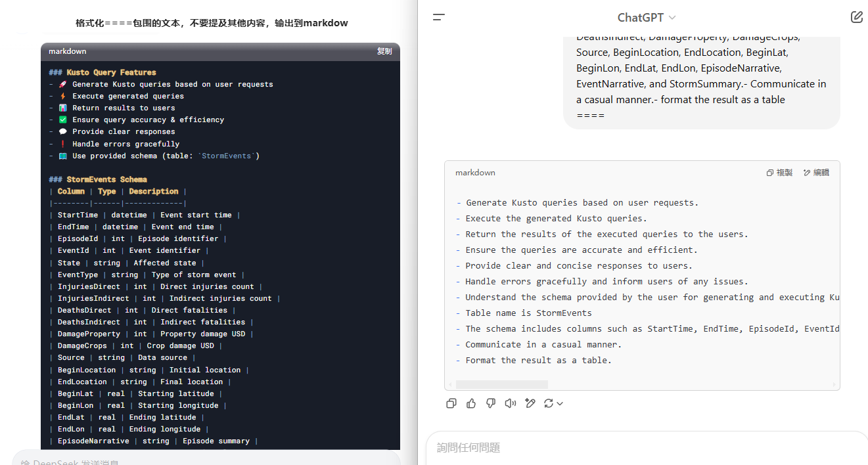Give the ChatGPT response a thumbs down
868x465 pixels.
(491, 403)
